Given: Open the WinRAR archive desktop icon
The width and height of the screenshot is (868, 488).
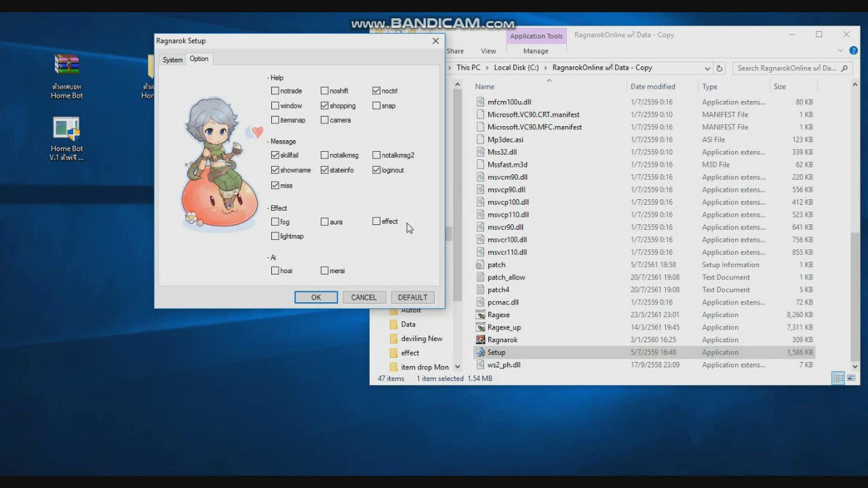Looking at the screenshot, I should 66,66.
